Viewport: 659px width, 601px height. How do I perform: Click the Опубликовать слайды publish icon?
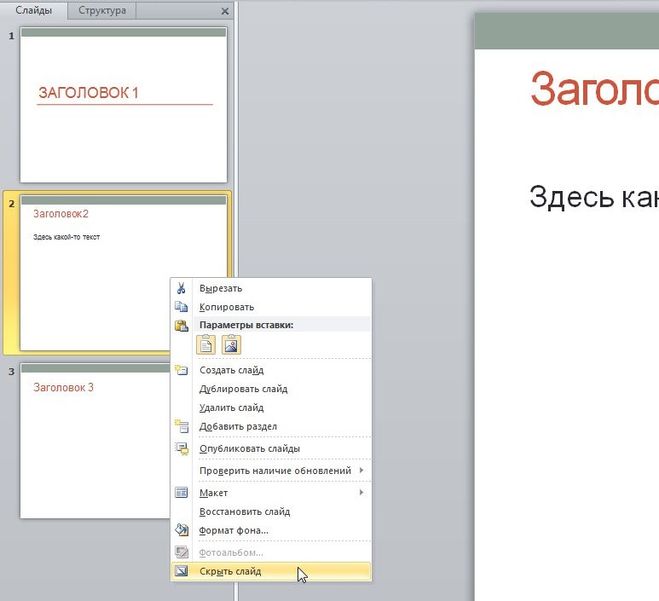click(181, 449)
